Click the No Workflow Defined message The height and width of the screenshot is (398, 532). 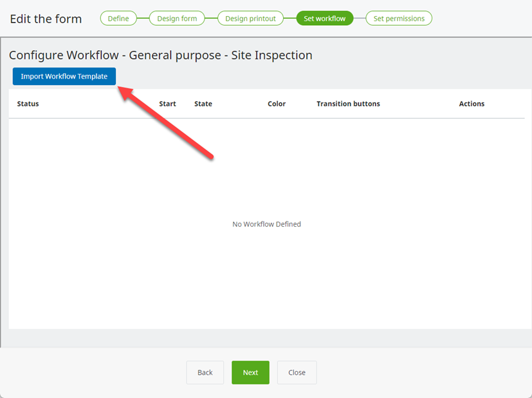(x=267, y=224)
